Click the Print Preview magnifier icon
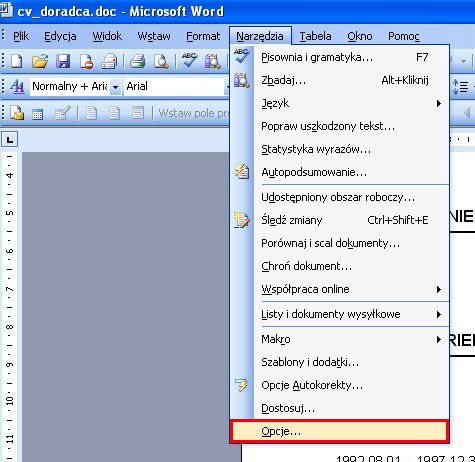 click(161, 61)
